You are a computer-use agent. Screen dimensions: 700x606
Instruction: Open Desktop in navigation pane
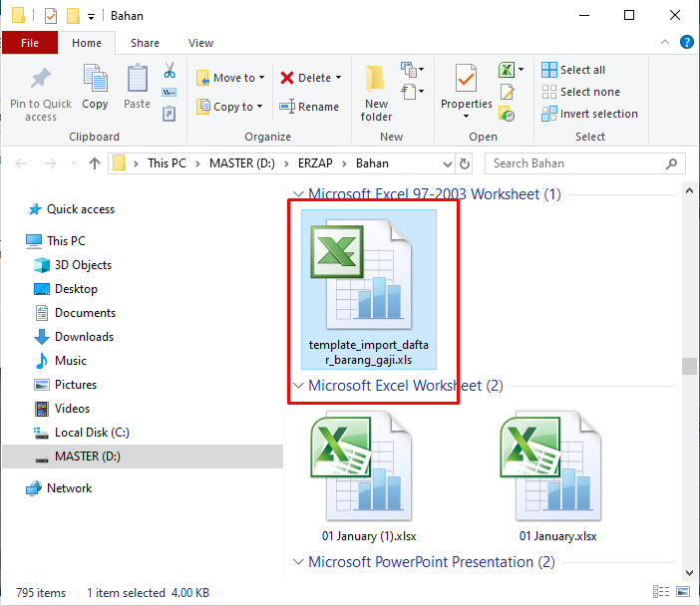(66, 289)
